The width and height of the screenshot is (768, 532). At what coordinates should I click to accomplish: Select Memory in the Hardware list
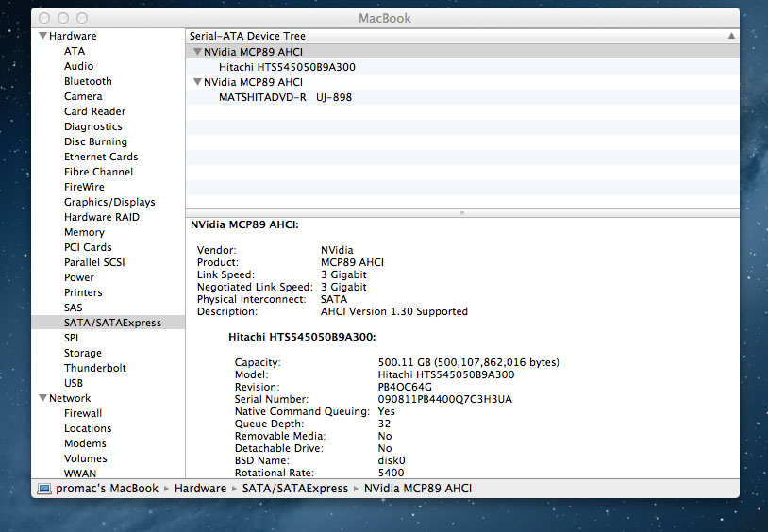point(84,232)
